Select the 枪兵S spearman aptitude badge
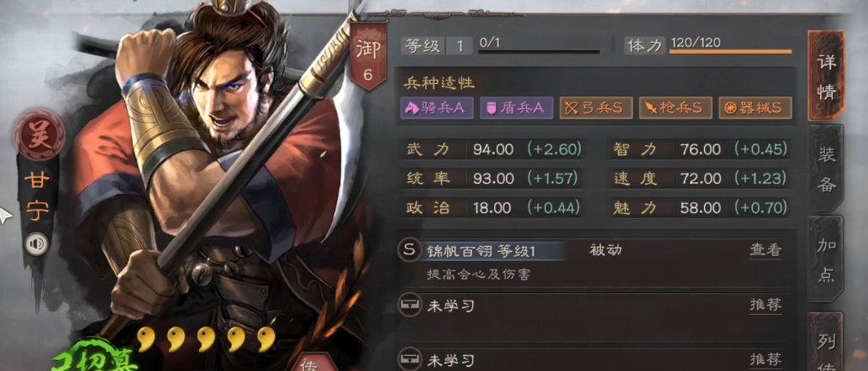 (676, 107)
